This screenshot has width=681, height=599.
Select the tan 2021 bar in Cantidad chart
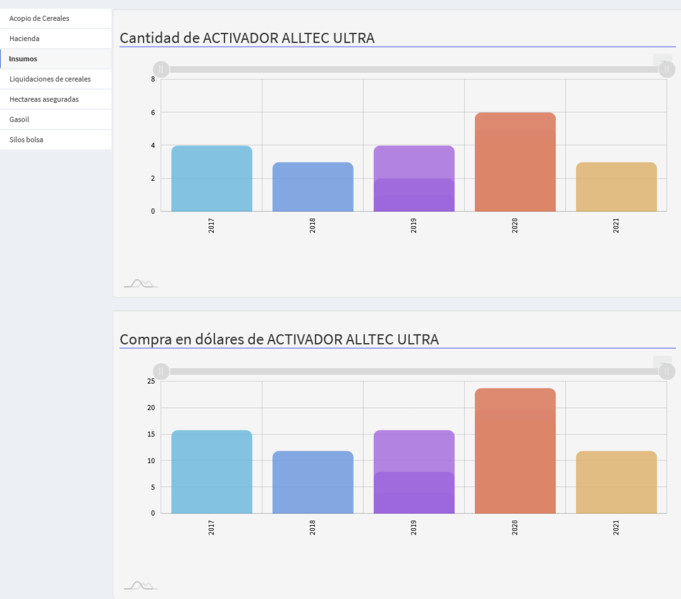[x=616, y=187]
